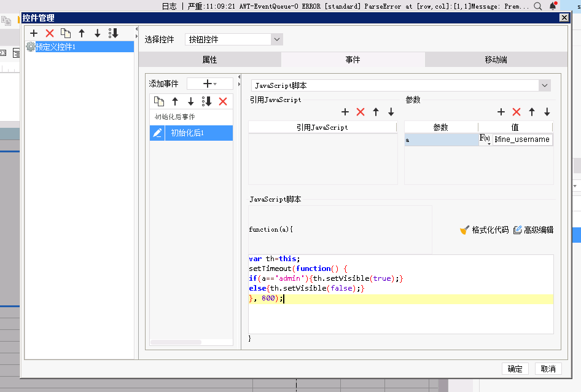Click the pencil edit icon beside 初始化后1

pos(157,133)
